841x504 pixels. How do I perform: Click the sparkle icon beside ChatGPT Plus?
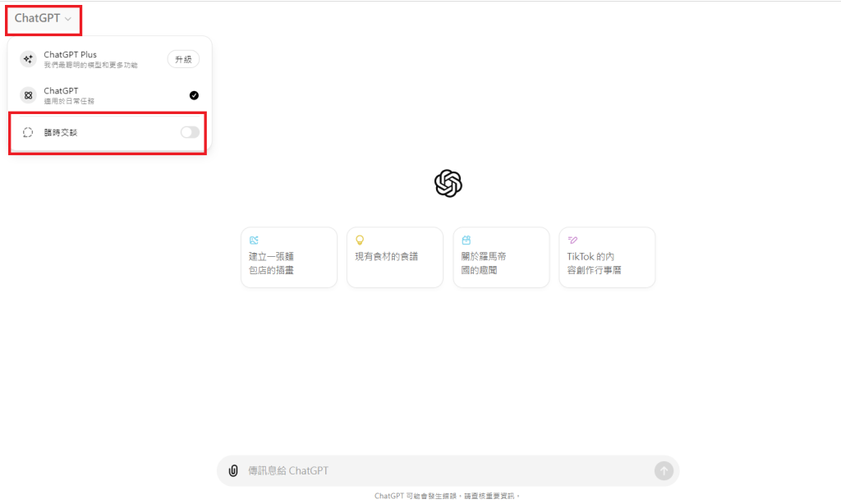pyautogui.click(x=27, y=58)
